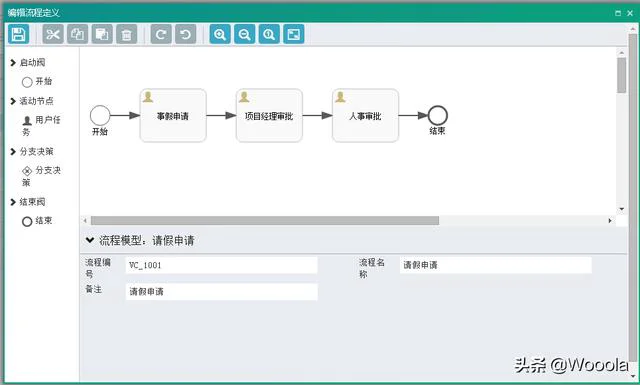Select the 开始 start event in the palette
Screen dimensions: 640x385
pyautogui.click(x=37, y=82)
